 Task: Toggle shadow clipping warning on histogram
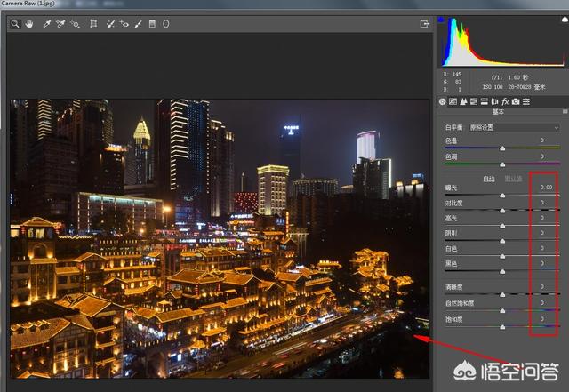pyautogui.click(x=441, y=20)
